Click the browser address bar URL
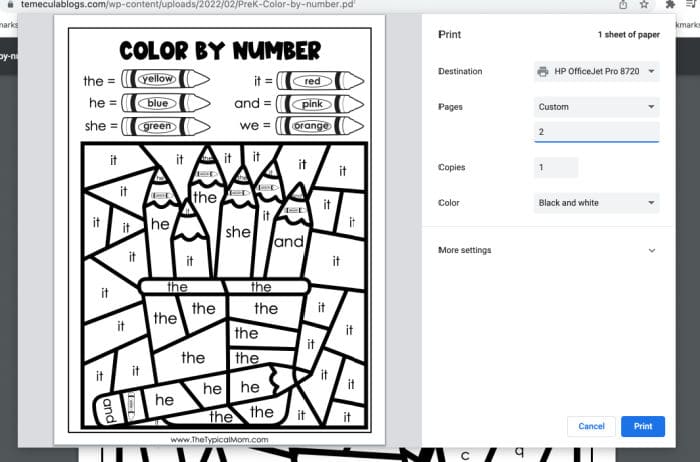 pyautogui.click(x=188, y=4)
